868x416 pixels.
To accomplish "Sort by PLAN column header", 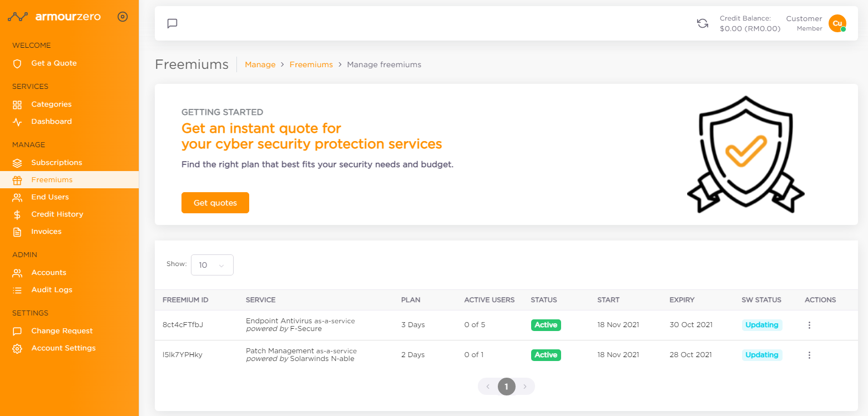I will 411,300.
